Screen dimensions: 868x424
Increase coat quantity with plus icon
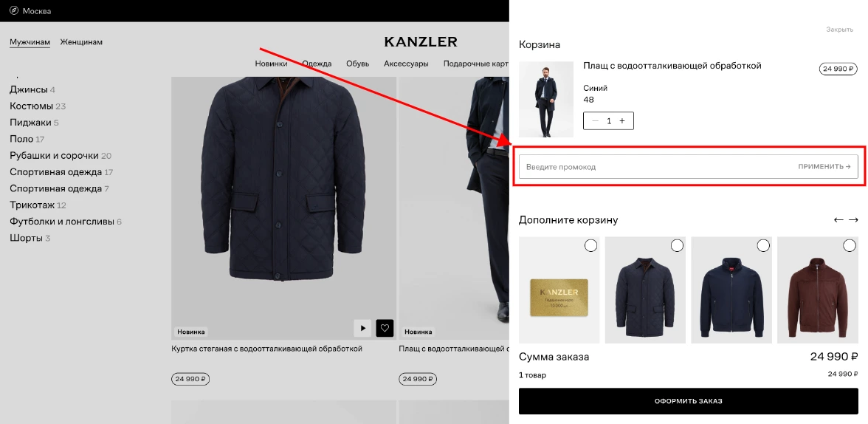click(622, 121)
